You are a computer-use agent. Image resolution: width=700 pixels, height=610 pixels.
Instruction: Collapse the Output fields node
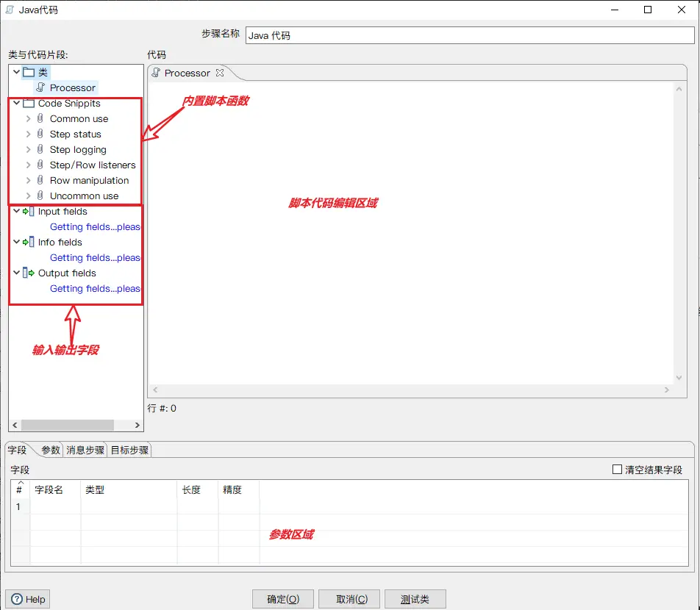(x=16, y=273)
